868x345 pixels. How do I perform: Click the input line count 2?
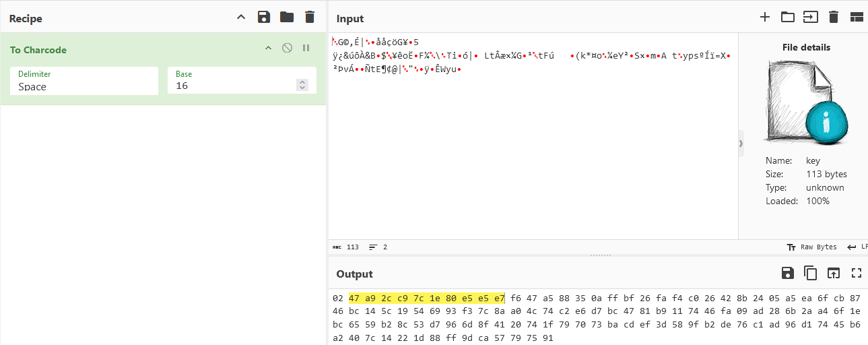(377, 247)
